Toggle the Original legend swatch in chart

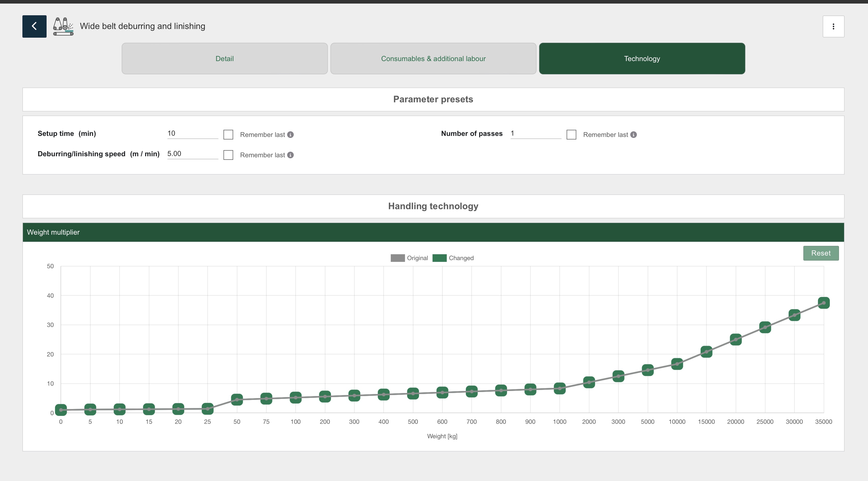(x=398, y=258)
